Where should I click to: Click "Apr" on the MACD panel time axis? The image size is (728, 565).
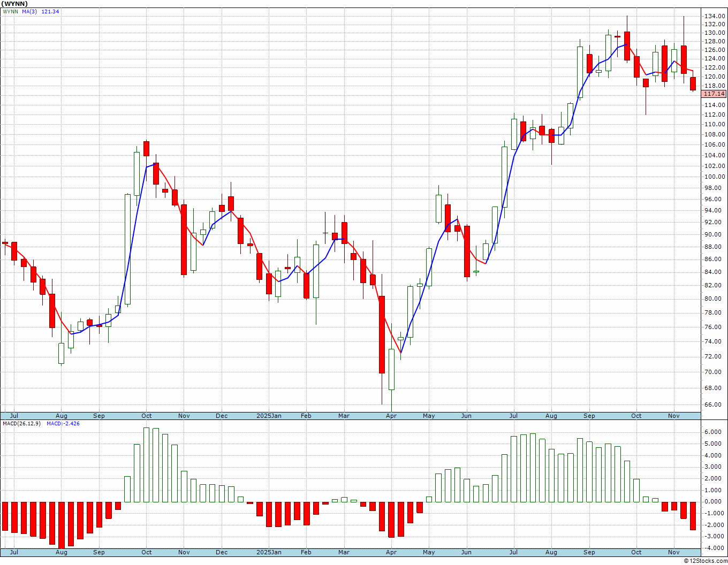pyautogui.click(x=391, y=552)
